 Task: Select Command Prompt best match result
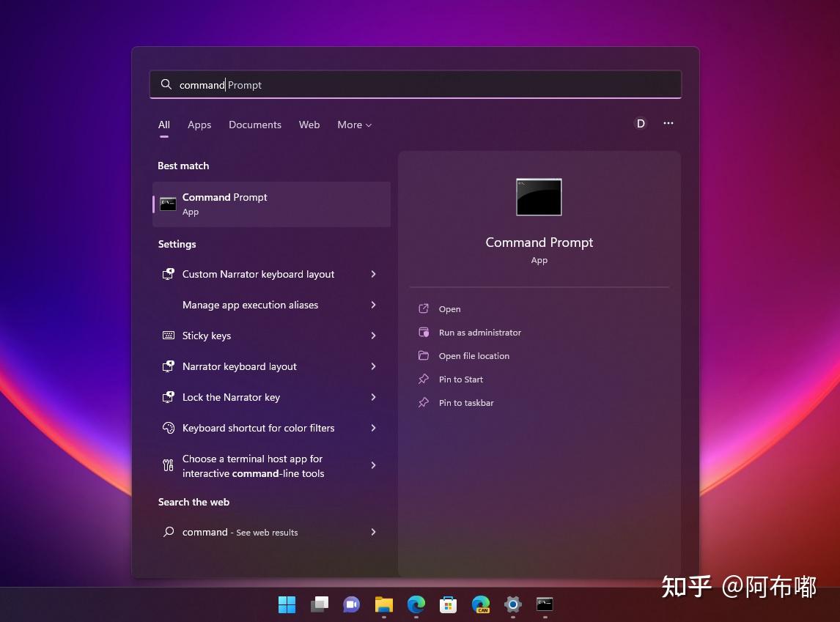(x=272, y=204)
